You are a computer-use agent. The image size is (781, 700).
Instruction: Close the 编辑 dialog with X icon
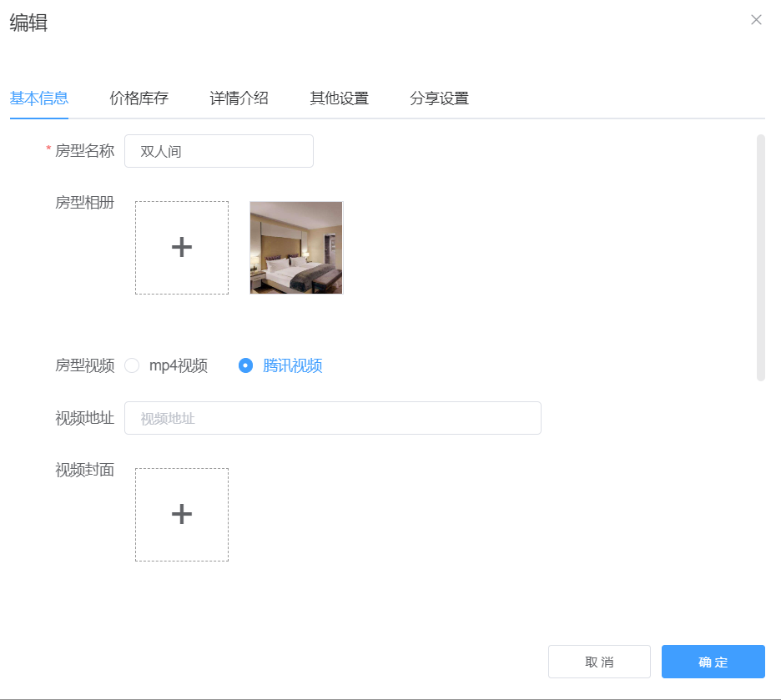pyautogui.click(x=756, y=19)
